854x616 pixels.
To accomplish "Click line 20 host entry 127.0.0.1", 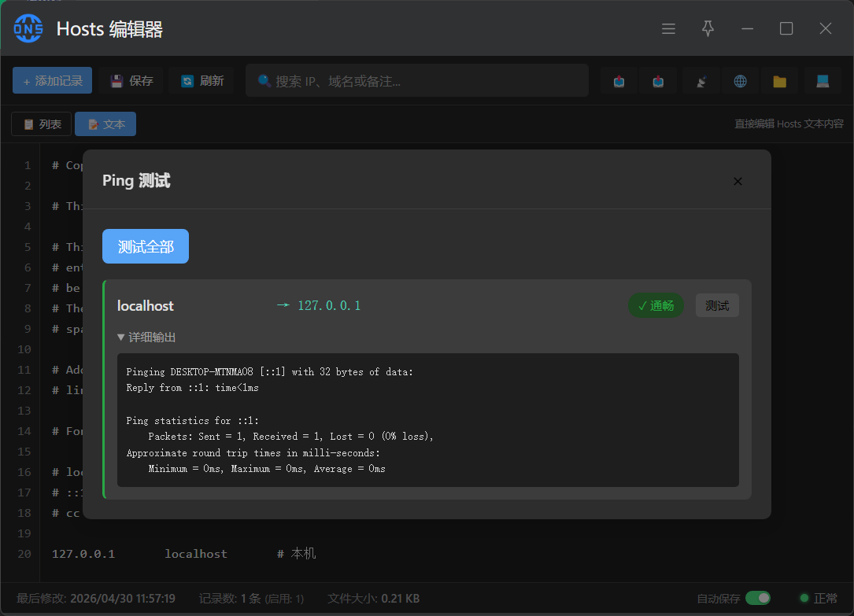I will (83, 554).
